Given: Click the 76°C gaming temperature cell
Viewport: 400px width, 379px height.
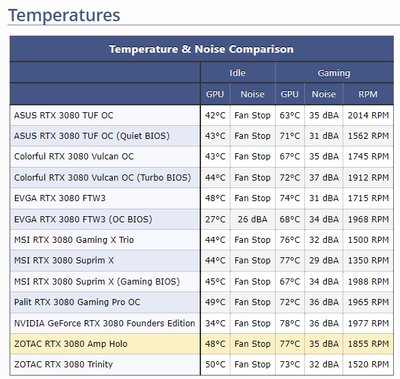Looking at the screenshot, I should pos(290,240).
